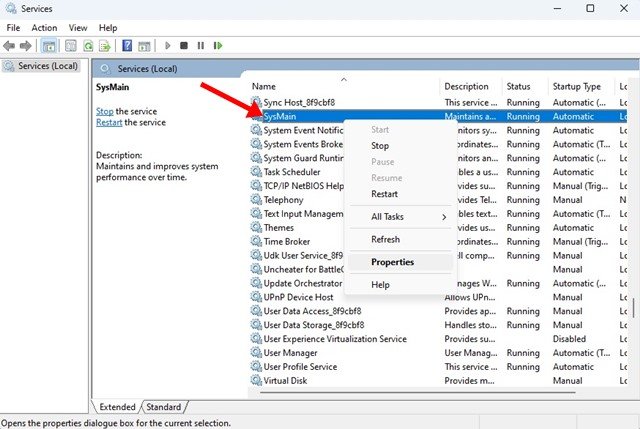Click the Forward arrow toolbar icon
Image resolution: width=640 pixels, height=429 pixels.
(x=26, y=46)
